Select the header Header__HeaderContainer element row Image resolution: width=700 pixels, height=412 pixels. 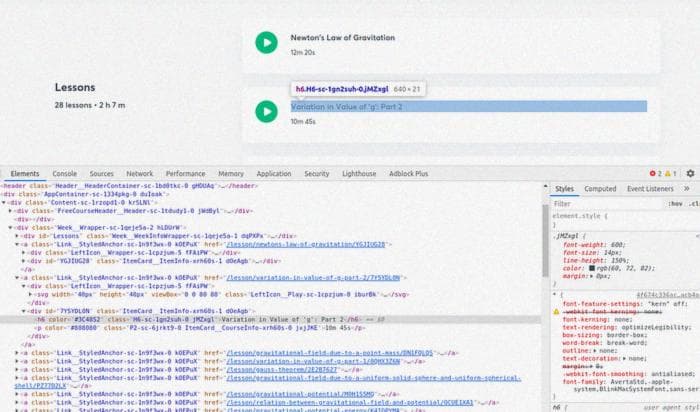tap(270, 186)
